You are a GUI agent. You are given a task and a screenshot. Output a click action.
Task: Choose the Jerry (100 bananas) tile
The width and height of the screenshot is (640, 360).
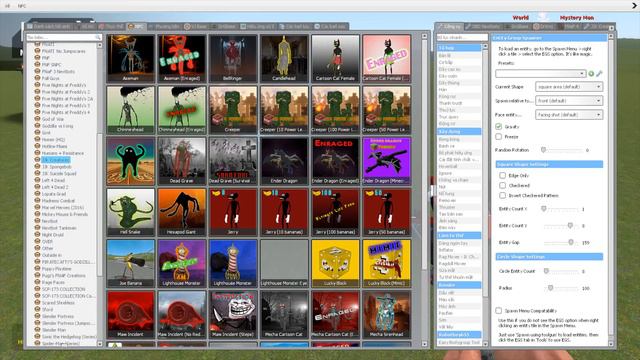pos(336,212)
